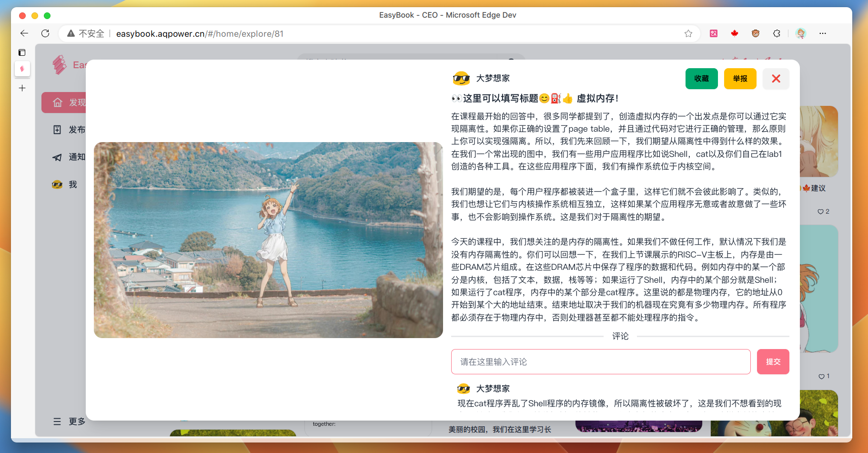Open the 通知 sidebar menu item
Screen dimensions: 868x453
point(69,157)
